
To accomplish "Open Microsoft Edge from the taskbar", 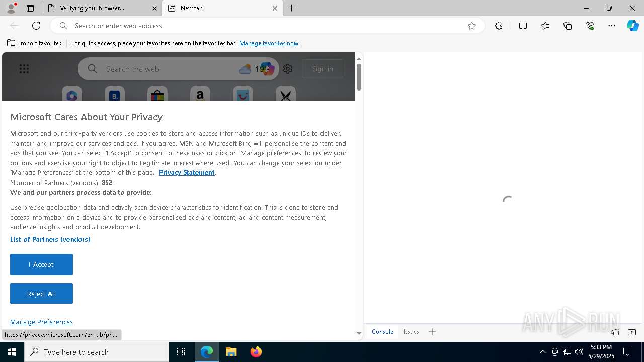I will 207,352.
